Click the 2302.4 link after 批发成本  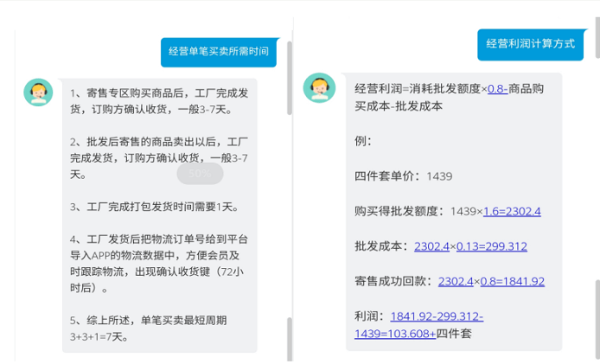pyautogui.click(x=431, y=246)
